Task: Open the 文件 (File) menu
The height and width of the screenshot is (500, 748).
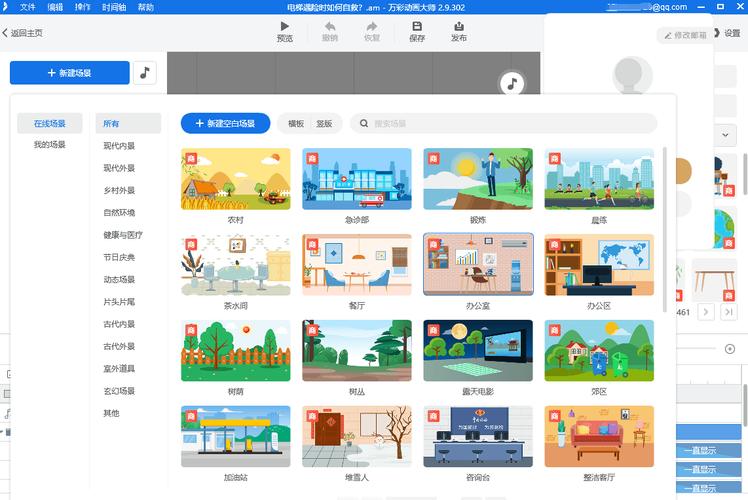Action: (27, 7)
